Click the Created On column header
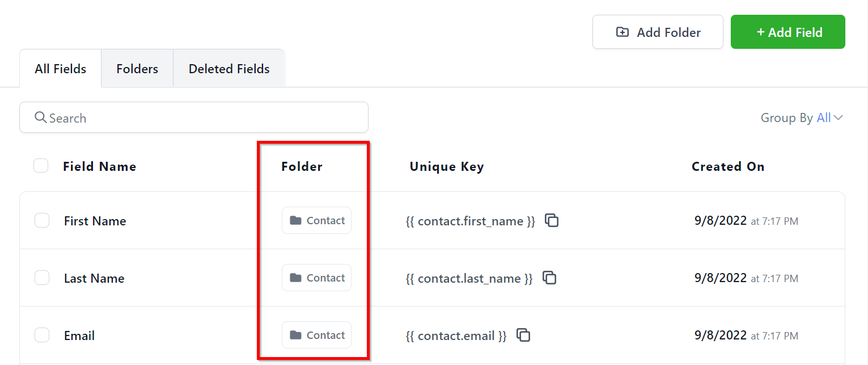Screen dimensions: 868x365 click(x=728, y=166)
